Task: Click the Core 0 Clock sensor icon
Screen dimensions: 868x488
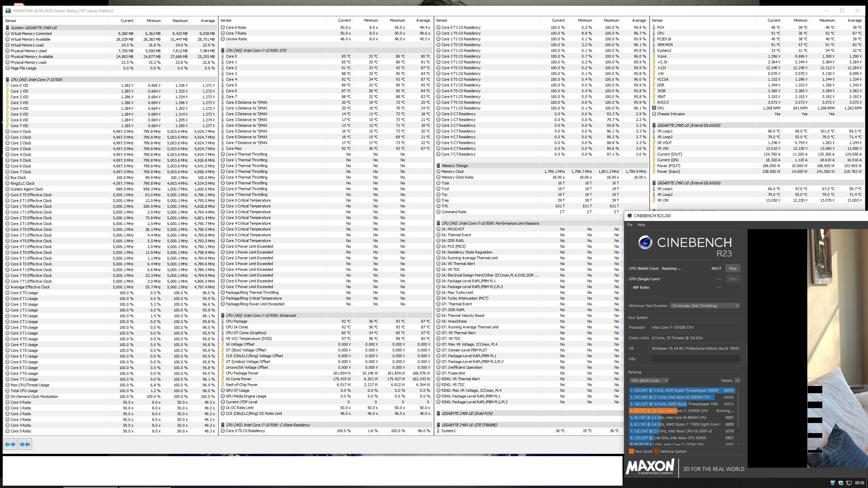Action: pyautogui.click(x=7, y=131)
